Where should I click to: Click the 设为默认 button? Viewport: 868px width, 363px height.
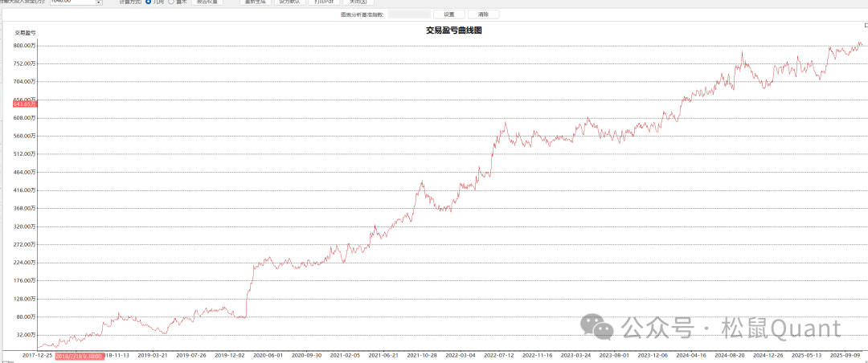[289, 2]
